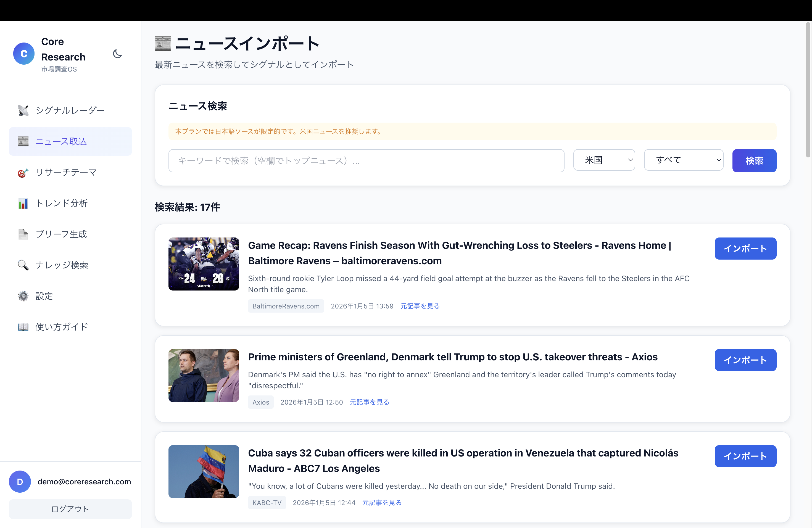Open the 米国 country dropdown
812x528 pixels.
coord(604,160)
